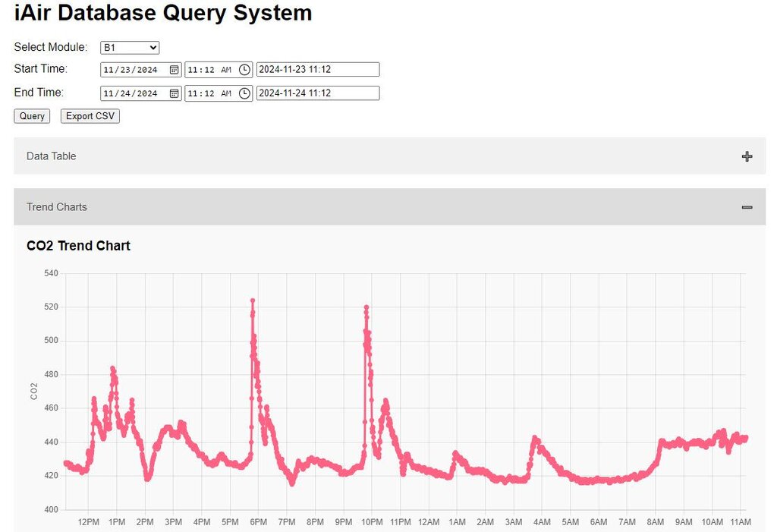The height and width of the screenshot is (532, 777).
Task: Click the CO2 peak point near 10PM
Action: pos(366,307)
